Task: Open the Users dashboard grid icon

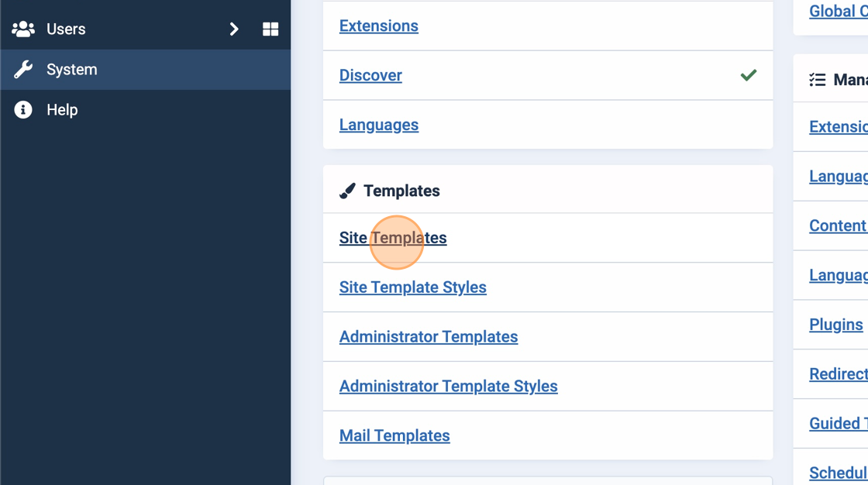Action: 270,29
